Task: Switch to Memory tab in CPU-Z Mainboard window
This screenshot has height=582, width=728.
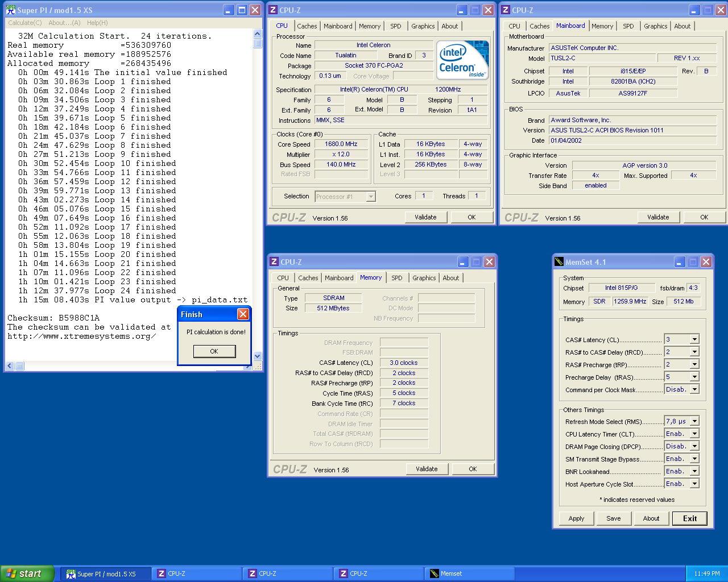Action: [602, 26]
